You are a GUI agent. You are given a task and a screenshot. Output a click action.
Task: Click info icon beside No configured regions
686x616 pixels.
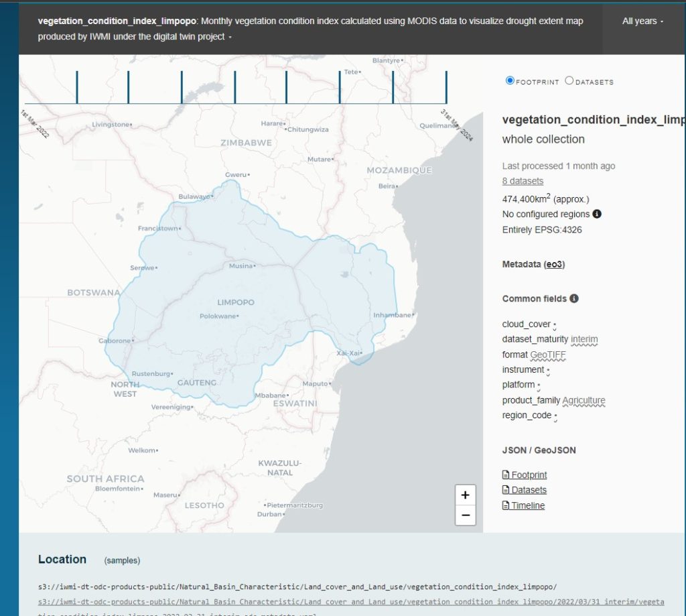(597, 214)
